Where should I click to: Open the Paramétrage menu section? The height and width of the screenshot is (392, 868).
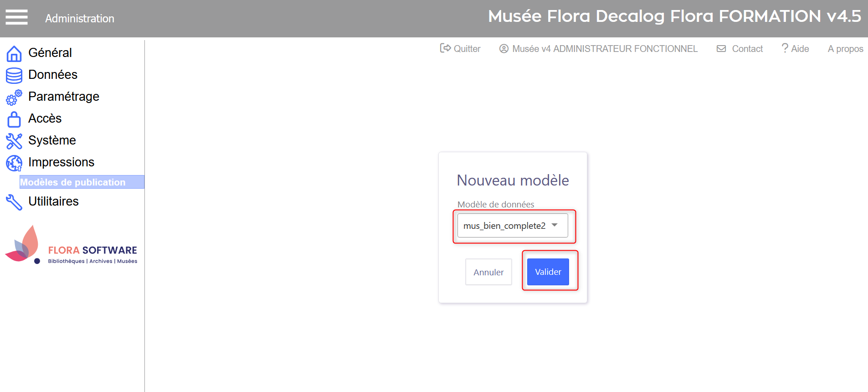tap(64, 97)
